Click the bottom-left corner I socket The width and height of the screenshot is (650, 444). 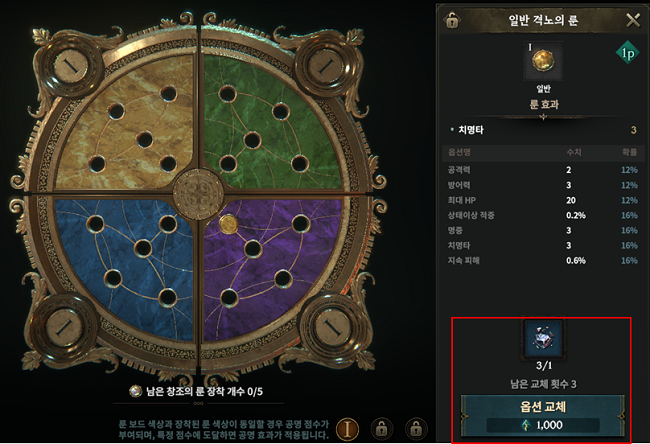click(63, 326)
